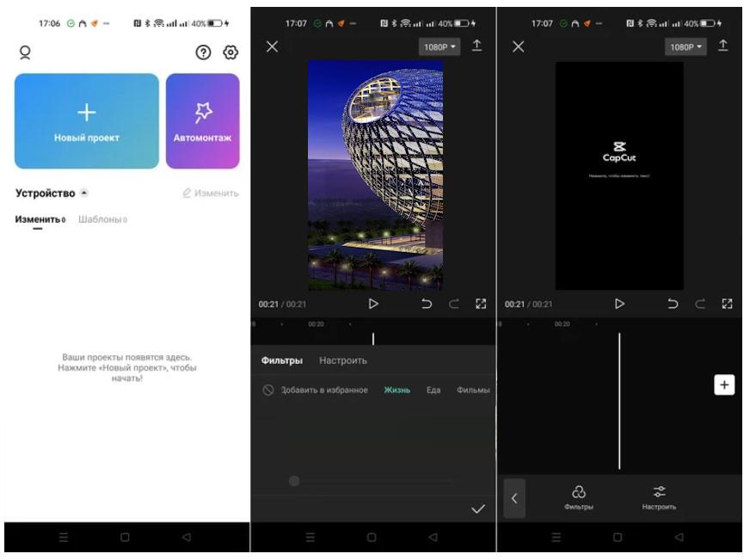This screenshot has width=750, height=560.
Task: Collapse the Устройство section arrow
Action: (84, 193)
